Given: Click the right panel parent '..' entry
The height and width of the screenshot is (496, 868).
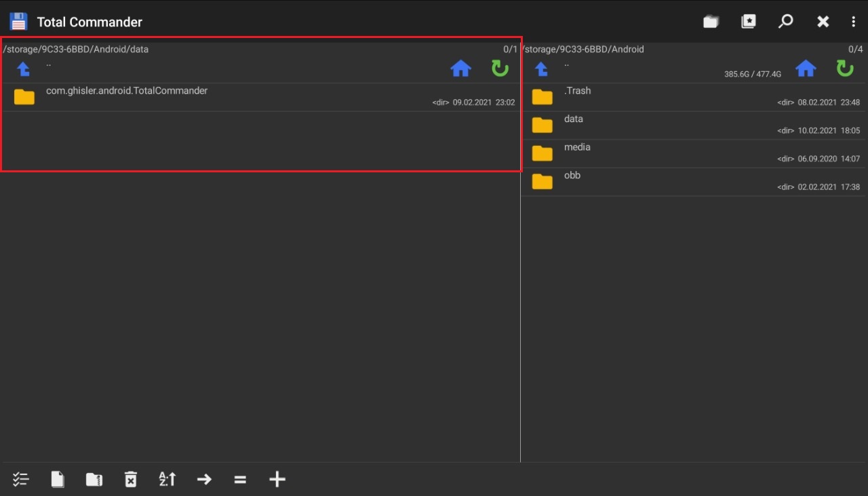Looking at the screenshot, I should coord(566,64).
